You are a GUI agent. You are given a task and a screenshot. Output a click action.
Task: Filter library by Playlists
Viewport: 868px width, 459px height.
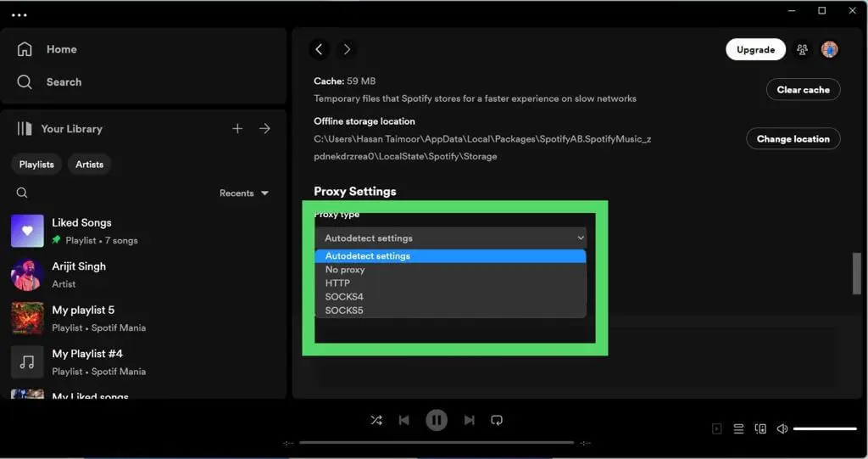click(36, 164)
